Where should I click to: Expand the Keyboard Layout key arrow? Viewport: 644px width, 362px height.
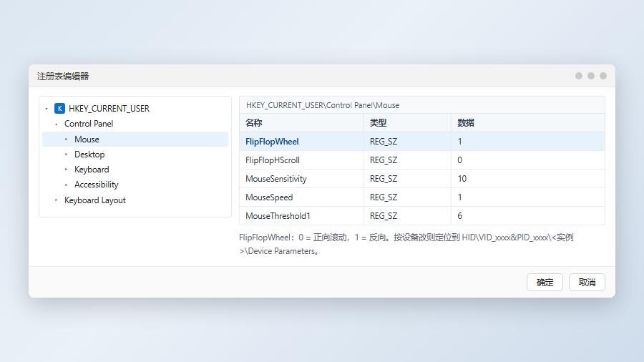[x=57, y=200]
